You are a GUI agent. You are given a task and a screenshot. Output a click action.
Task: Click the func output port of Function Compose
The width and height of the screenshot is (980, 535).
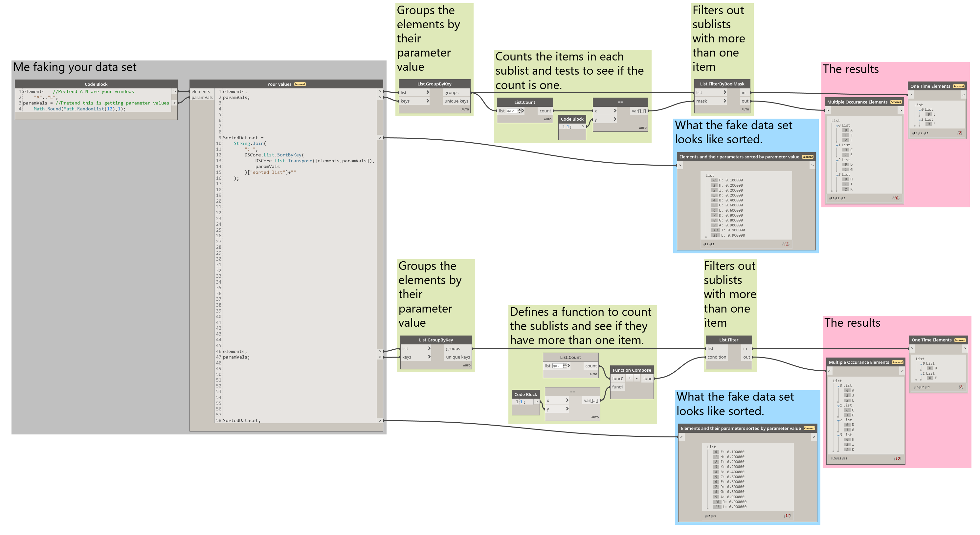(x=647, y=379)
